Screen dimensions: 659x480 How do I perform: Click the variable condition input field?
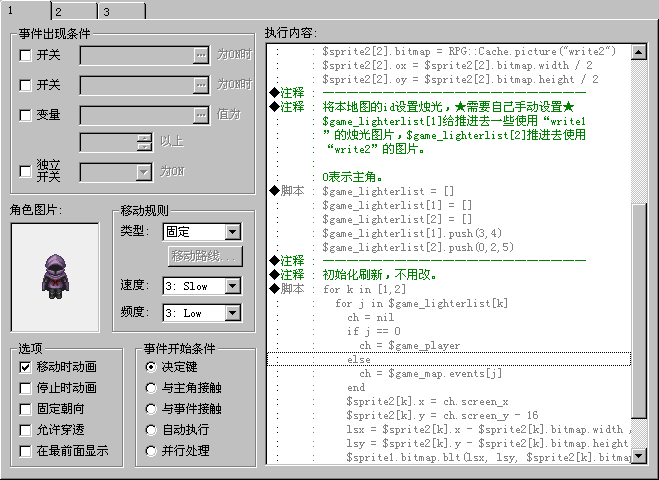point(137,115)
